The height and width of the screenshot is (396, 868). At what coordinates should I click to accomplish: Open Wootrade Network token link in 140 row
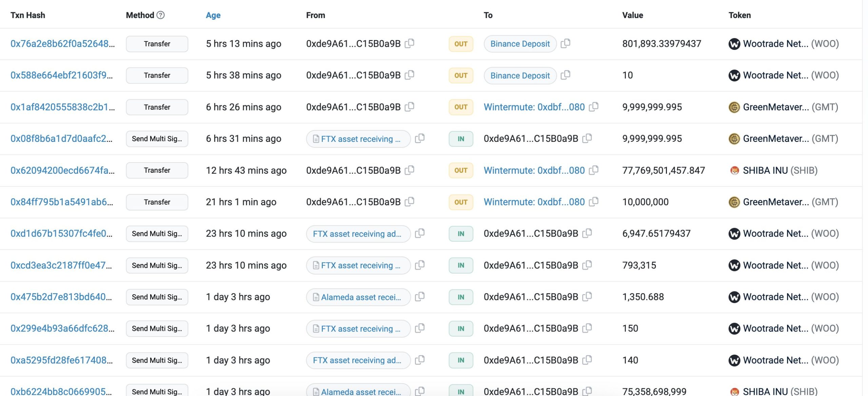pyautogui.click(x=775, y=360)
